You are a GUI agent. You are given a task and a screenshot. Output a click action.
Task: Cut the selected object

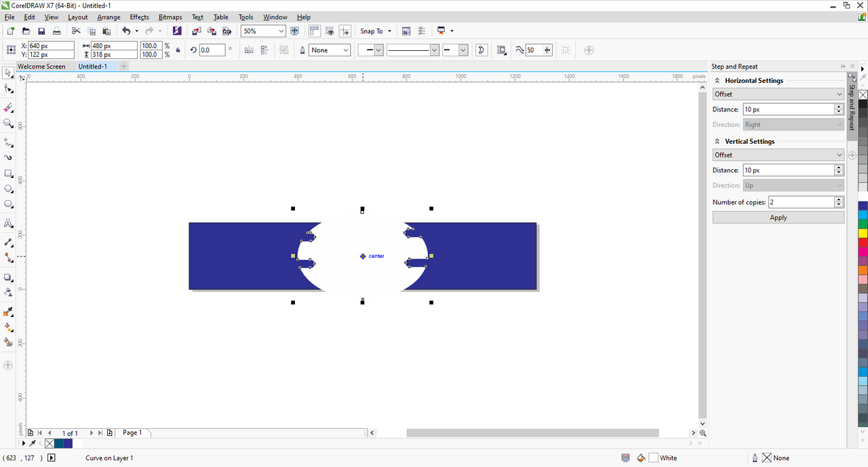click(76, 31)
